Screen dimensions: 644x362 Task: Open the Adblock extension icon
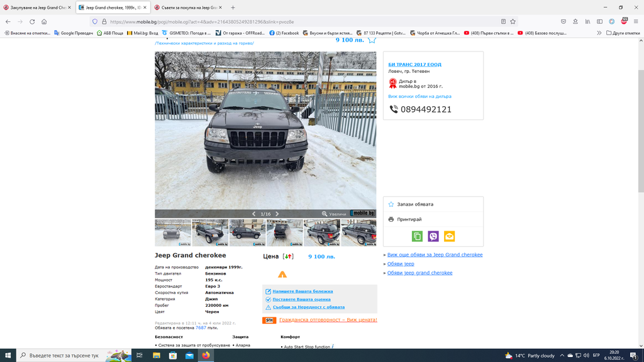click(x=624, y=21)
